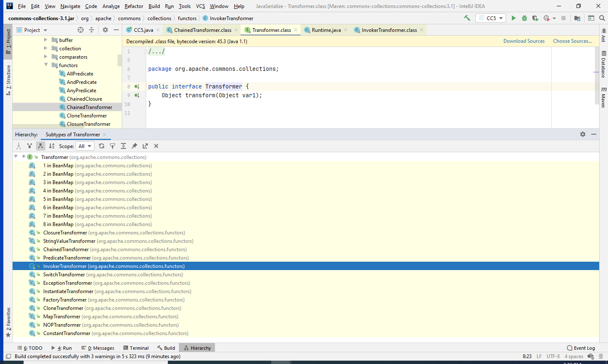
Task: Click the grayed-out stop square icon
Action: [x=563, y=18]
